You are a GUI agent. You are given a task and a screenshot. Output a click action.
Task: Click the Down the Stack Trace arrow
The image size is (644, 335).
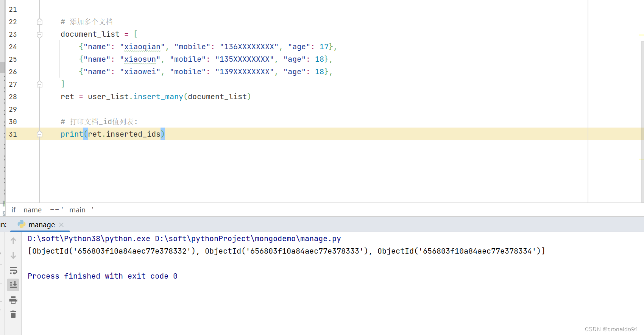(13, 256)
